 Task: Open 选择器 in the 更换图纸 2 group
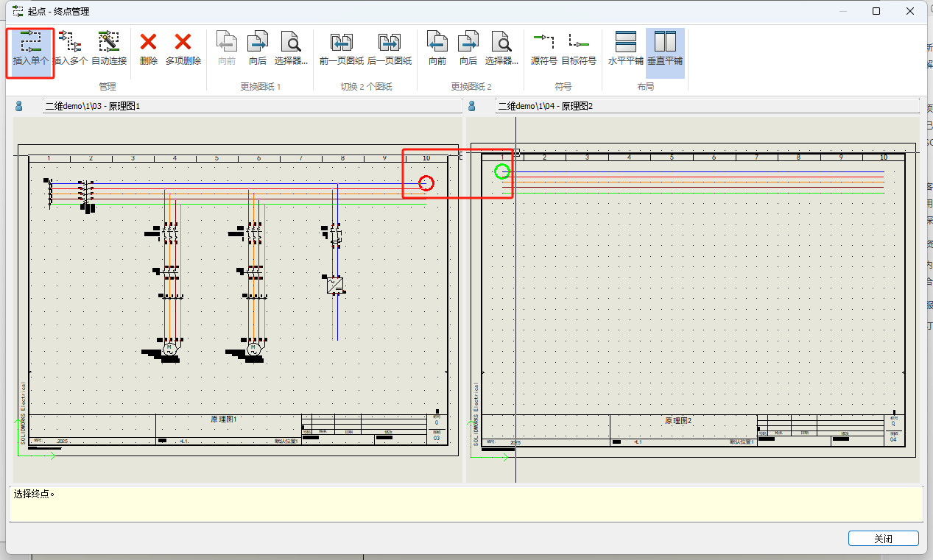click(501, 49)
